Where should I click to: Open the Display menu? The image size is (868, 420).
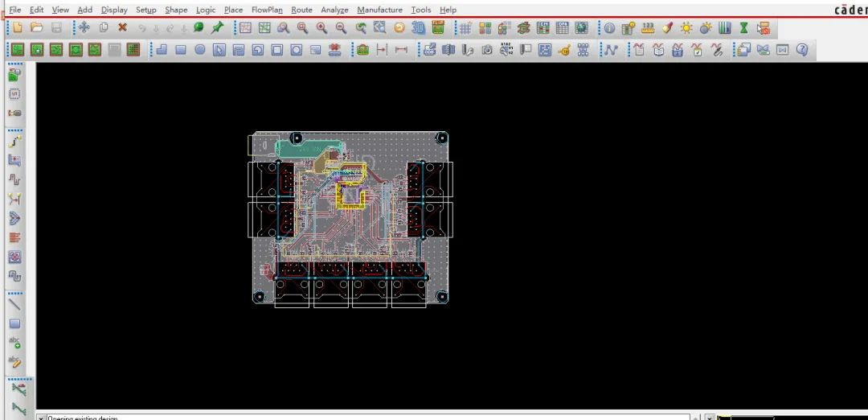[114, 10]
